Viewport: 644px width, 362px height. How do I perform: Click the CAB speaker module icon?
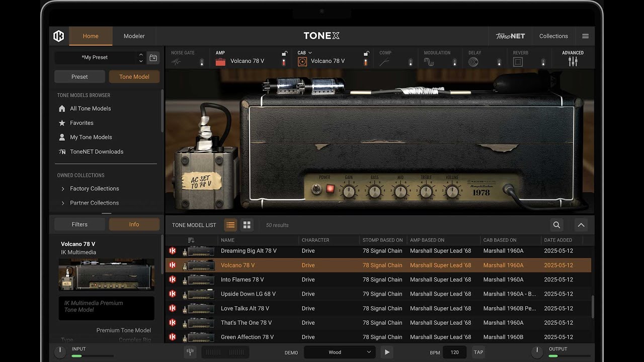click(302, 62)
